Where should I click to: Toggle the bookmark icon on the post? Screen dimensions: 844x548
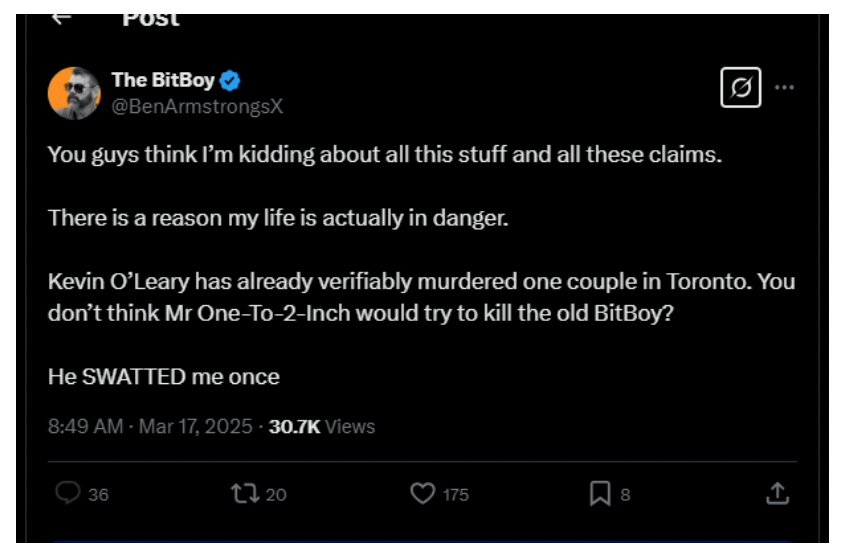pos(600,493)
